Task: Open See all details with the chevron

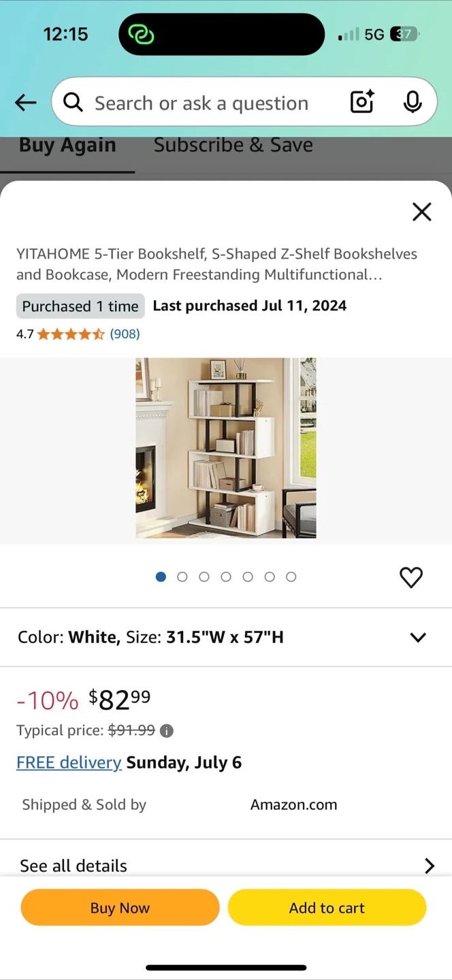Action: pos(429,865)
